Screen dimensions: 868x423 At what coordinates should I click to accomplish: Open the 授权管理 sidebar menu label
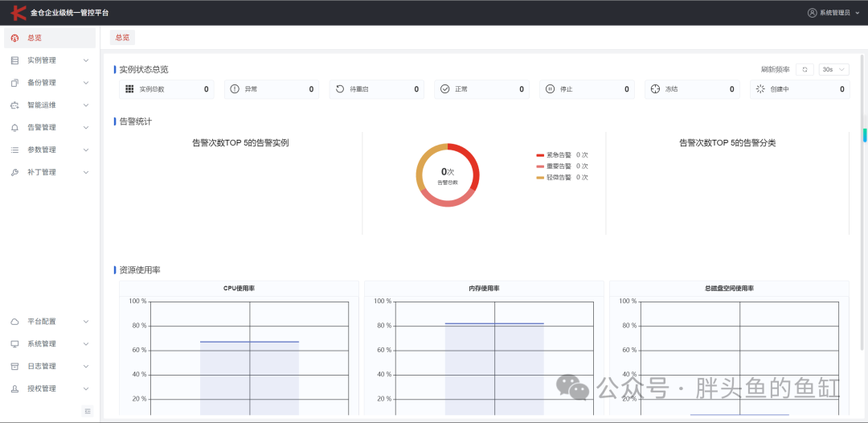tap(42, 388)
